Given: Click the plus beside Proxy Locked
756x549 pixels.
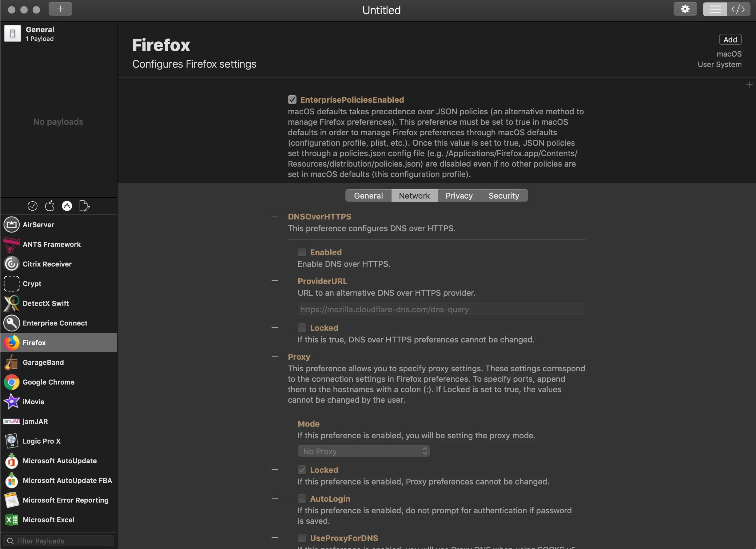Looking at the screenshot, I should [x=275, y=470].
